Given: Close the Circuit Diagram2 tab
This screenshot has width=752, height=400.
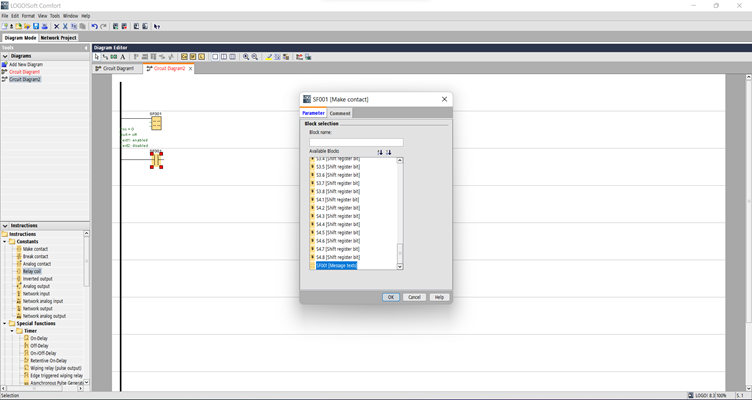Looking at the screenshot, I should [190, 69].
